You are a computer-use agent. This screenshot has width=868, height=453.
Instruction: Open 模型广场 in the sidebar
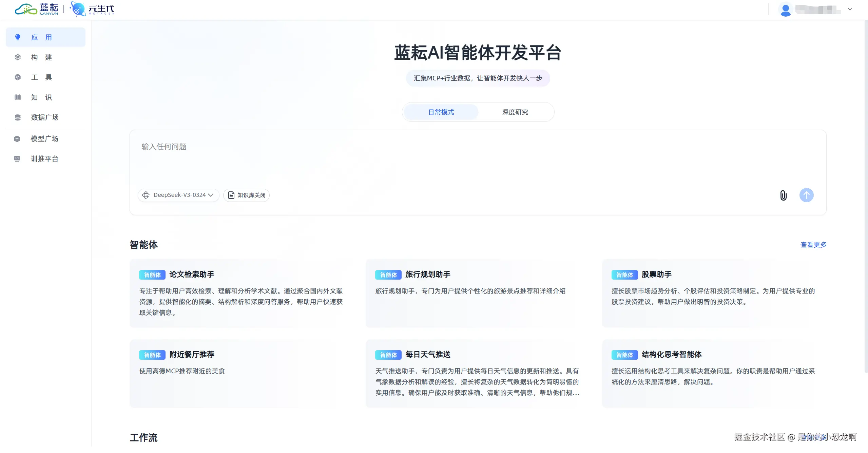(x=44, y=139)
